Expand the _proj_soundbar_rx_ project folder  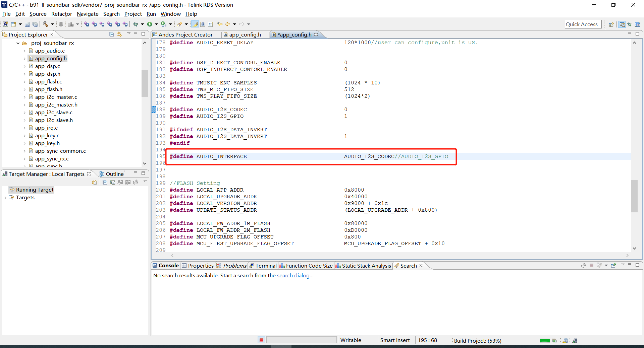click(x=18, y=43)
